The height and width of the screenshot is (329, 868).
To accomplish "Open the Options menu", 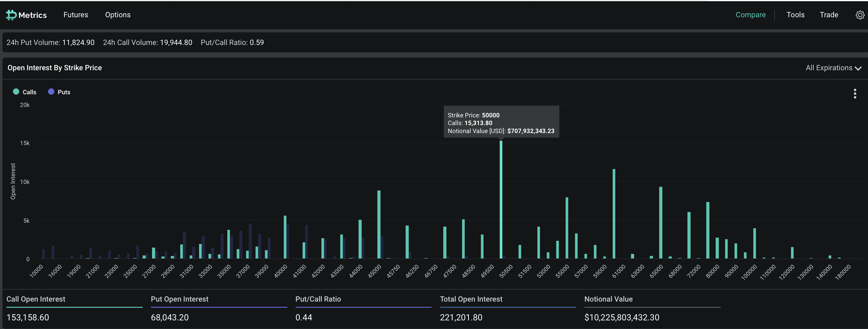I will point(118,15).
